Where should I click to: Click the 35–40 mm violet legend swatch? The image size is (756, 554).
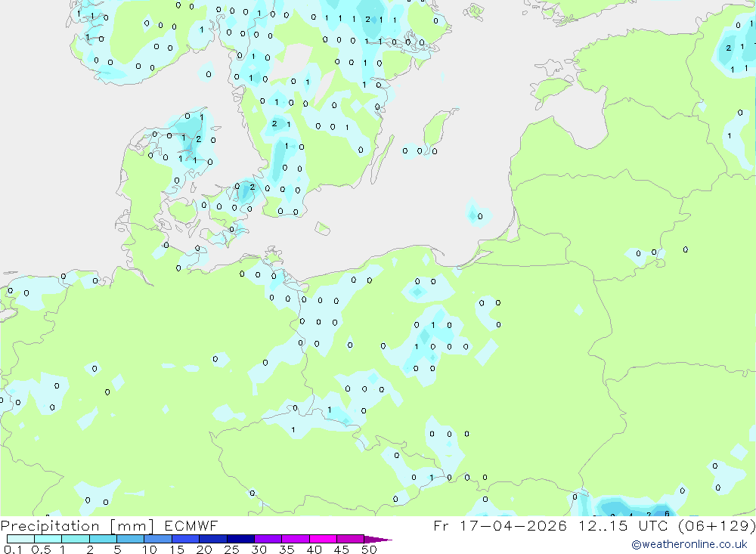tap(296, 539)
